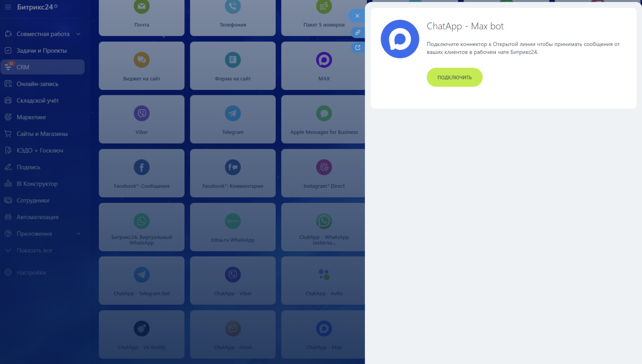Open ChatApp - Avito connector tile
Screen dimensions: 642x364
[x=323, y=280]
